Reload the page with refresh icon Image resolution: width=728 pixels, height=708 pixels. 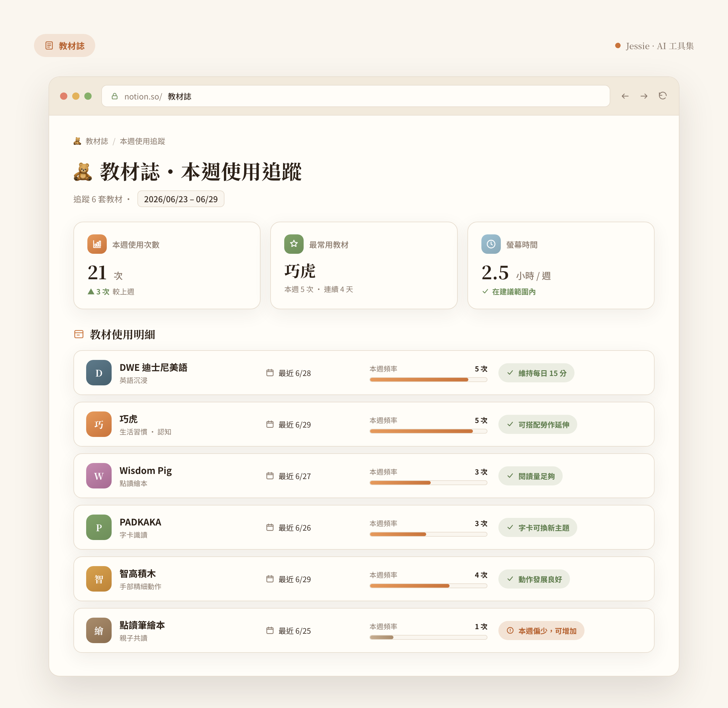click(662, 96)
